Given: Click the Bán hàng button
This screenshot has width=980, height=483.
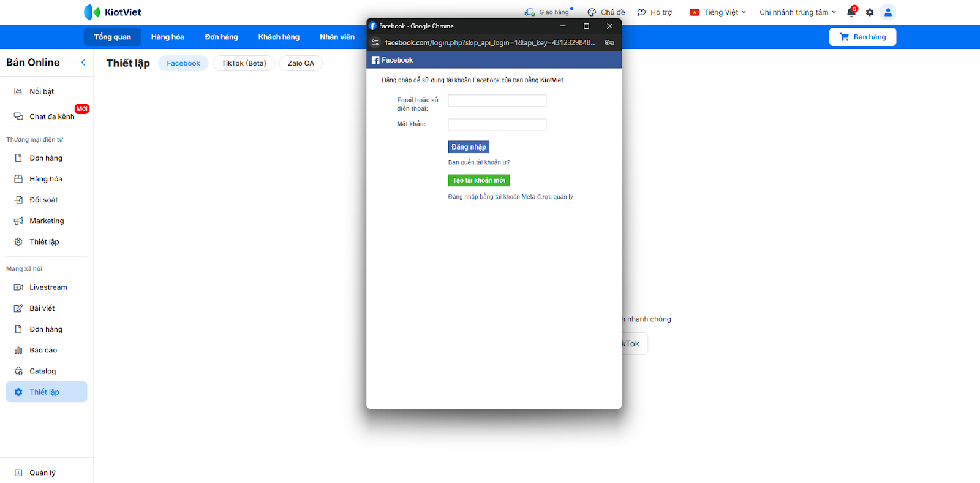Looking at the screenshot, I should click(862, 37).
